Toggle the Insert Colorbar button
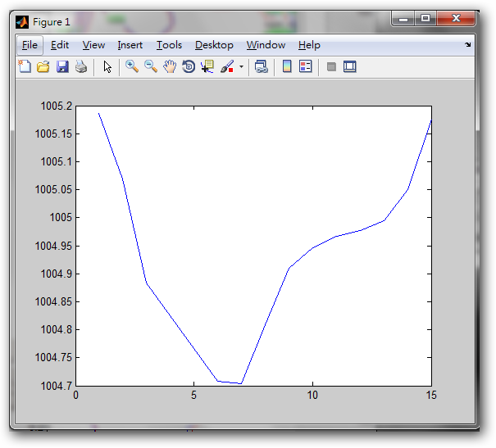Viewport: 496px width, 448px height. pos(287,67)
